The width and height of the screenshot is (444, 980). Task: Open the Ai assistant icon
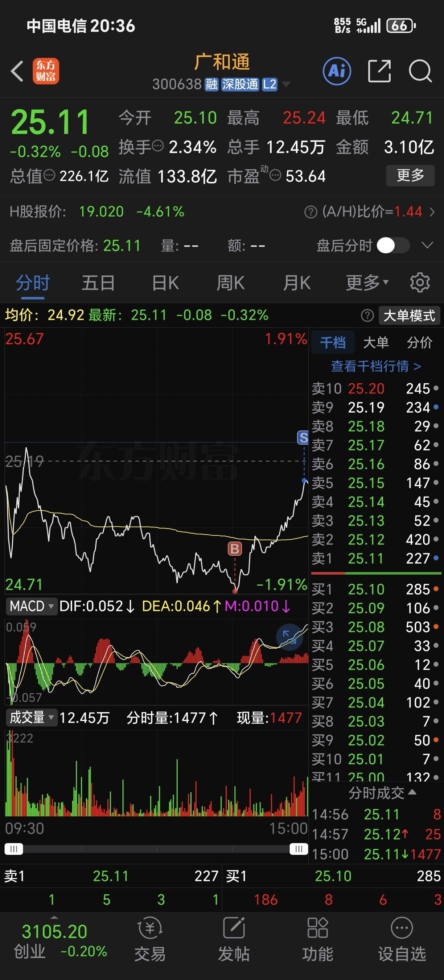pyautogui.click(x=337, y=71)
